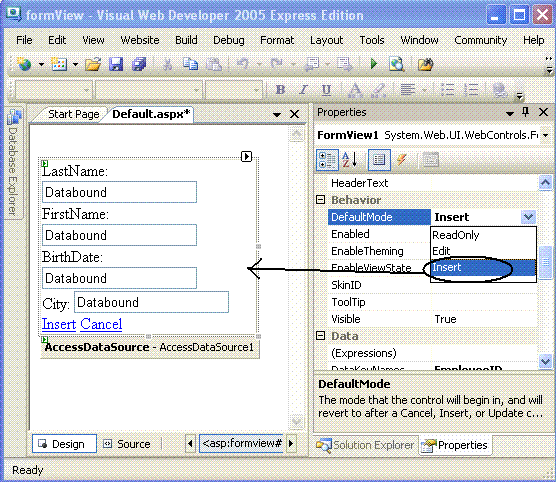
Task: Save the current file with disk icon
Action: (x=116, y=65)
